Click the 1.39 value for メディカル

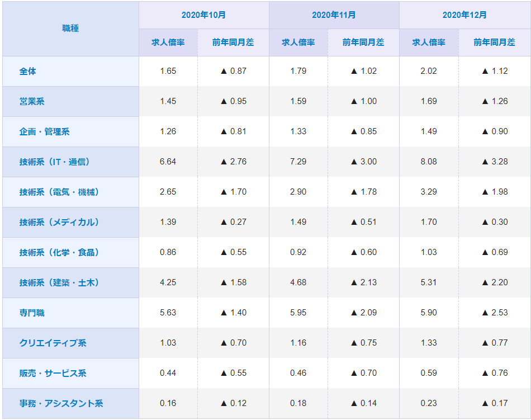(168, 222)
